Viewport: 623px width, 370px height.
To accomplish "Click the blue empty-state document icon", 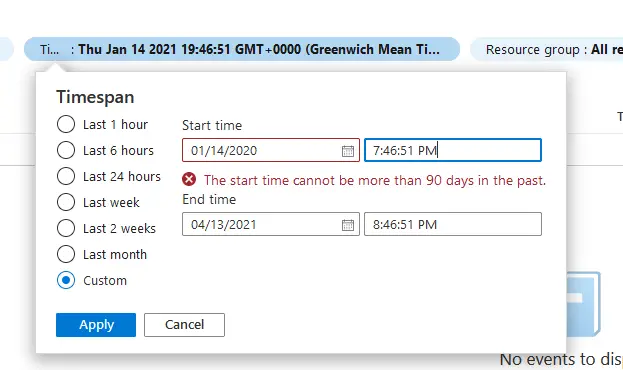I will pyautogui.click(x=583, y=304).
